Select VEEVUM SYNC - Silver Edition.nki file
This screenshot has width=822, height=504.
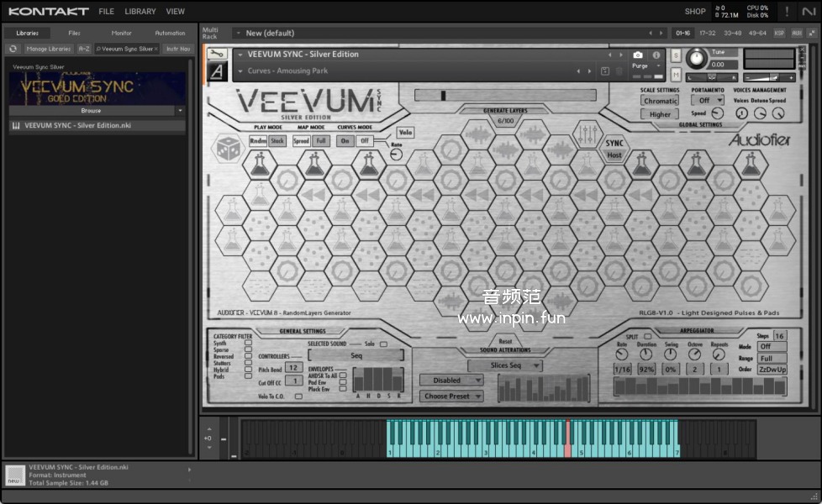(x=97, y=126)
